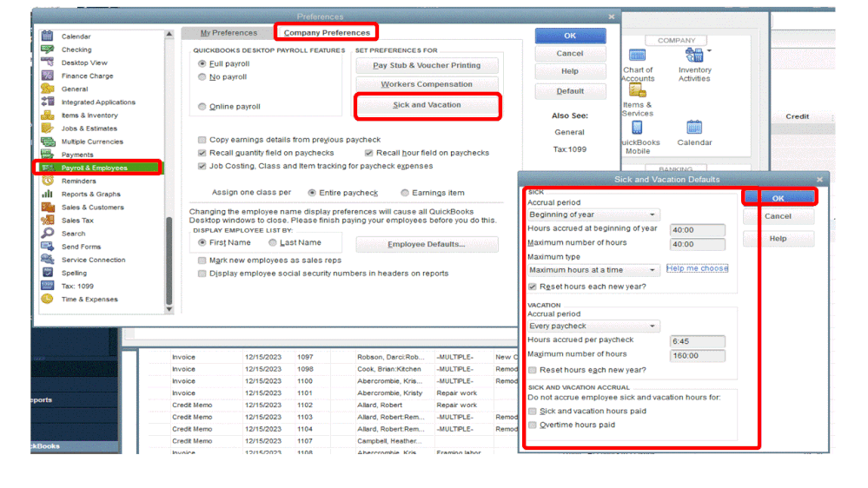Click the Service Connection preference icon

pyautogui.click(x=48, y=260)
